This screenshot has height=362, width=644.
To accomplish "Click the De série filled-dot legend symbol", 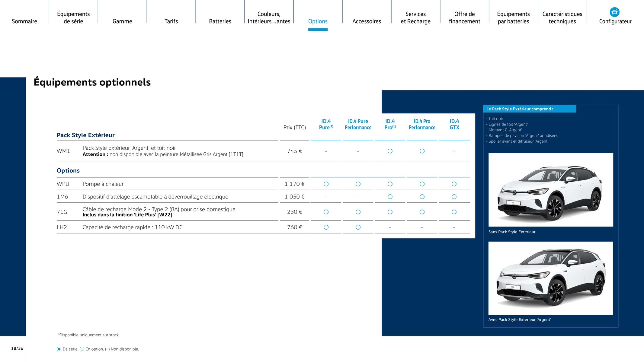I will coord(59,349).
